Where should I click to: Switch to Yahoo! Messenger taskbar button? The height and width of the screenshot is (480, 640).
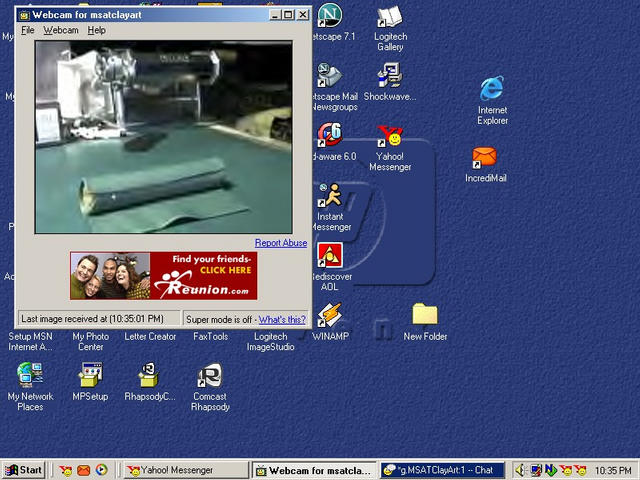[x=186, y=471]
